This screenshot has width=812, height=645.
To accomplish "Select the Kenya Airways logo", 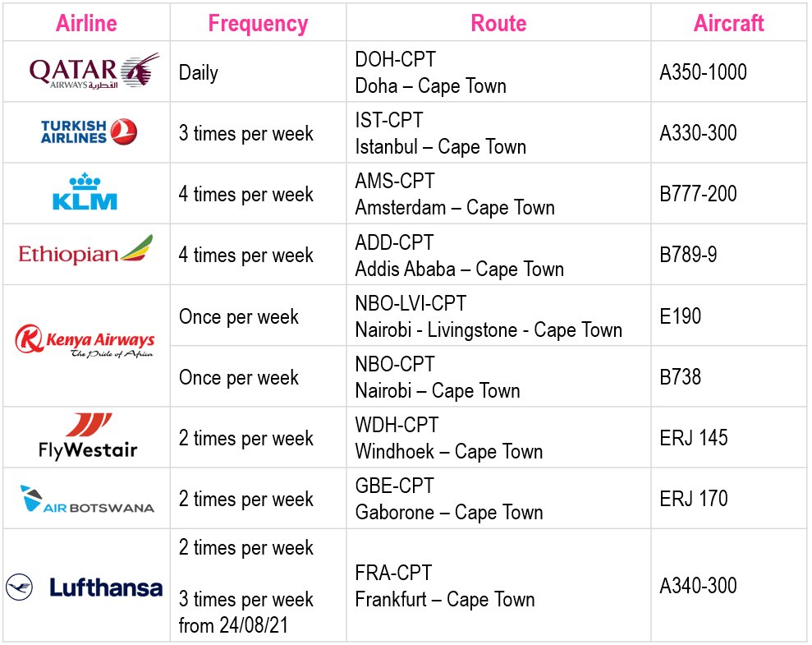I will pyautogui.click(x=85, y=342).
